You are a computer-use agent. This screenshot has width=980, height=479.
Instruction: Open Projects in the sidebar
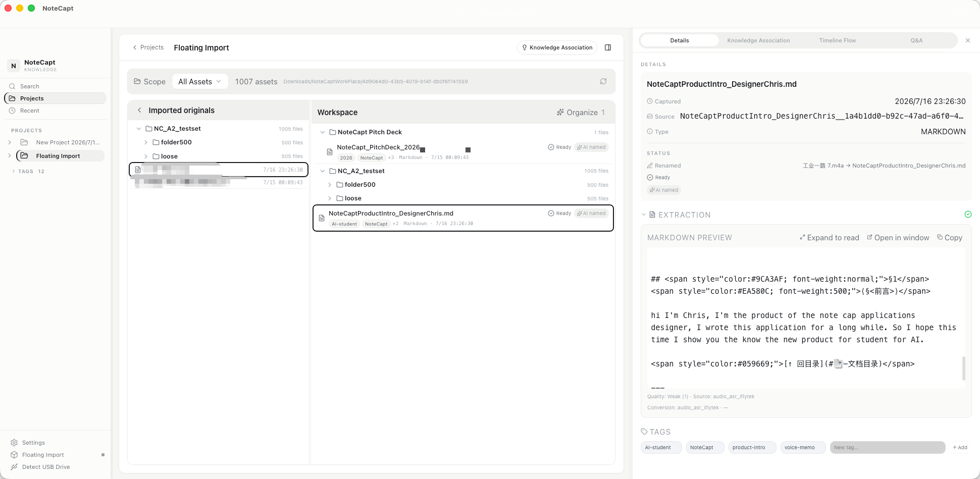(x=56, y=98)
